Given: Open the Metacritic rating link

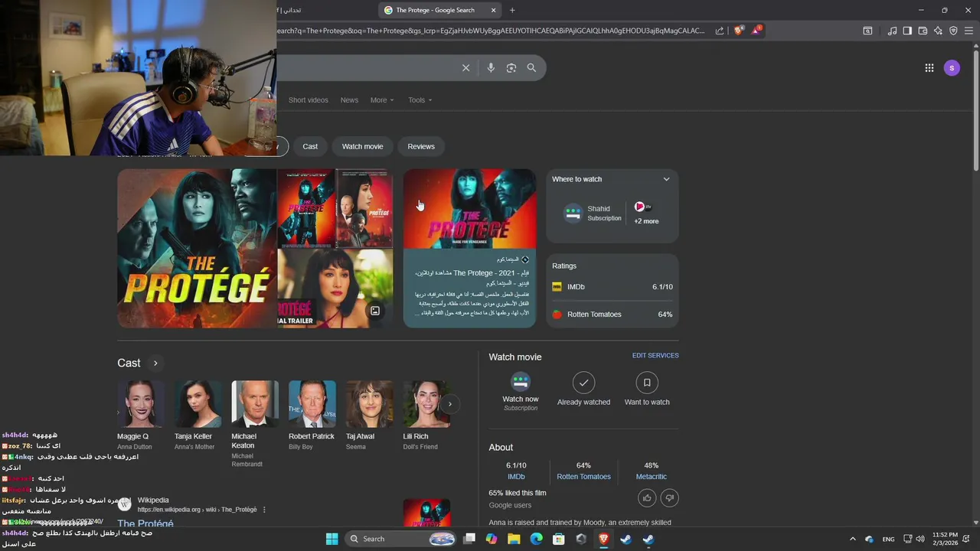Looking at the screenshot, I should pos(651,477).
